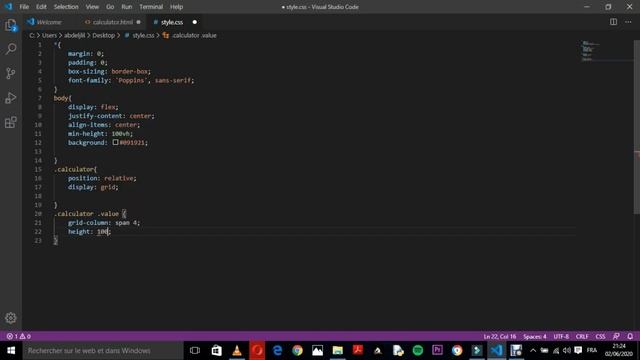Click the feedback icon in status bar
640x360 pixels.
tap(616, 336)
